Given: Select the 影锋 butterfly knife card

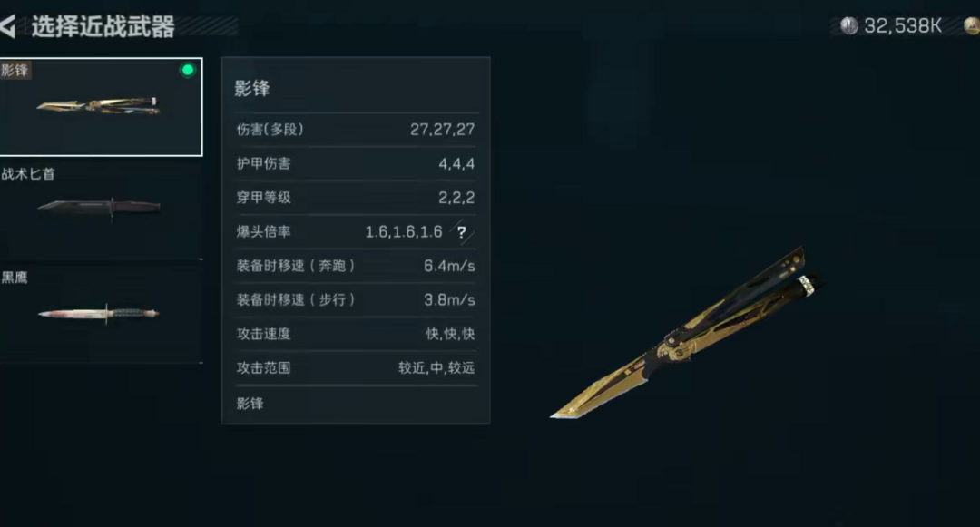Looking at the screenshot, I should 101,107.
